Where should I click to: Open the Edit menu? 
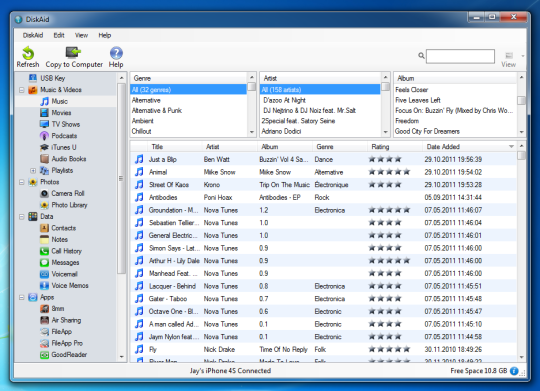[x=59, y=35]
